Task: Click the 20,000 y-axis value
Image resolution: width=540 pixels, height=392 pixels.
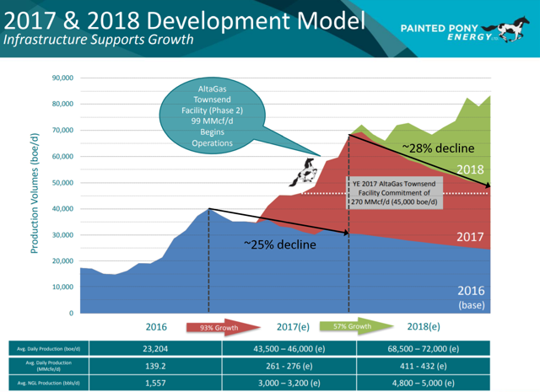Action: coord(62,260)
